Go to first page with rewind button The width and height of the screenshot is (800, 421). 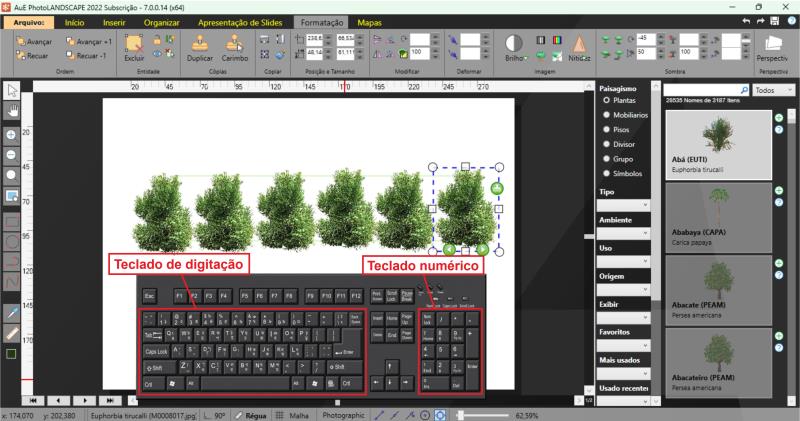tap(33, 401)
